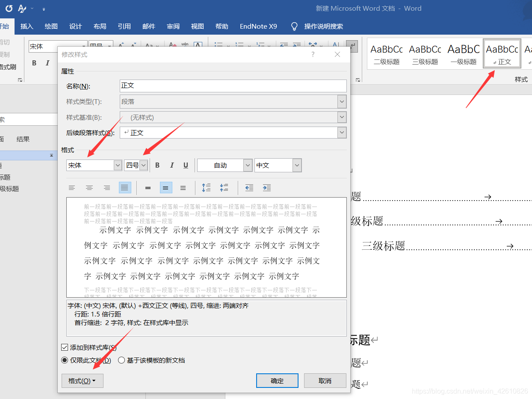Click collapse arrow in navigation pane header
This screenshot has width=532, height=399.
51,155
